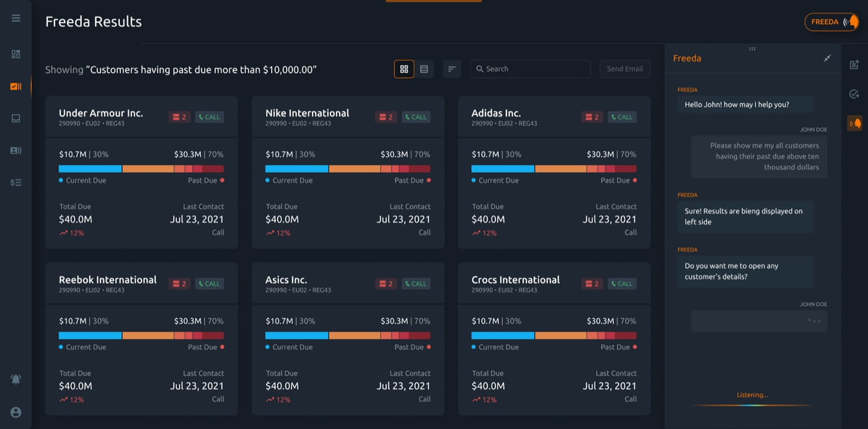
Task: Switch to grid card view
Action: (x=404, y=69)
